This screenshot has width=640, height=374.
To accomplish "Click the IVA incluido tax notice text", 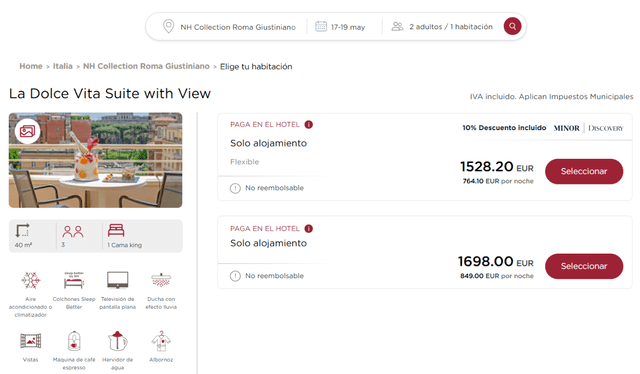I will coord(551,97).
